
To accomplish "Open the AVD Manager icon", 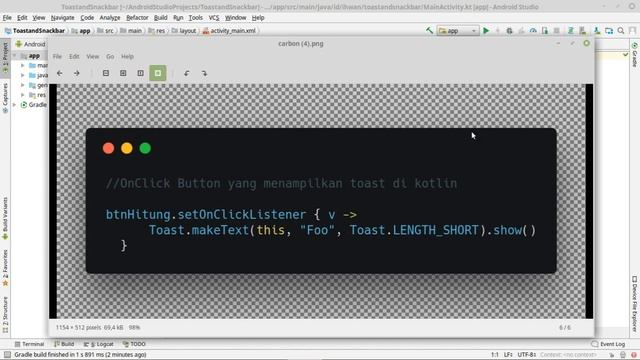I will pos(582,31).
